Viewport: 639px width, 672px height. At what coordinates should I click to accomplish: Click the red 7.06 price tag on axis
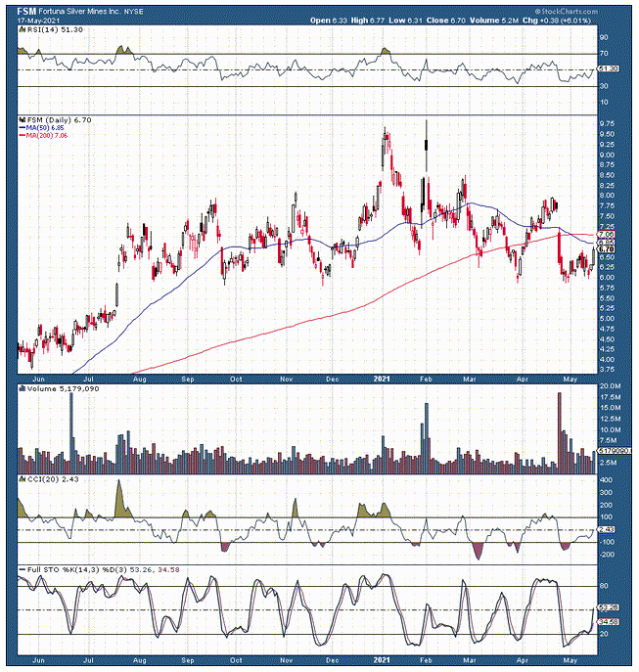(607, 235)
